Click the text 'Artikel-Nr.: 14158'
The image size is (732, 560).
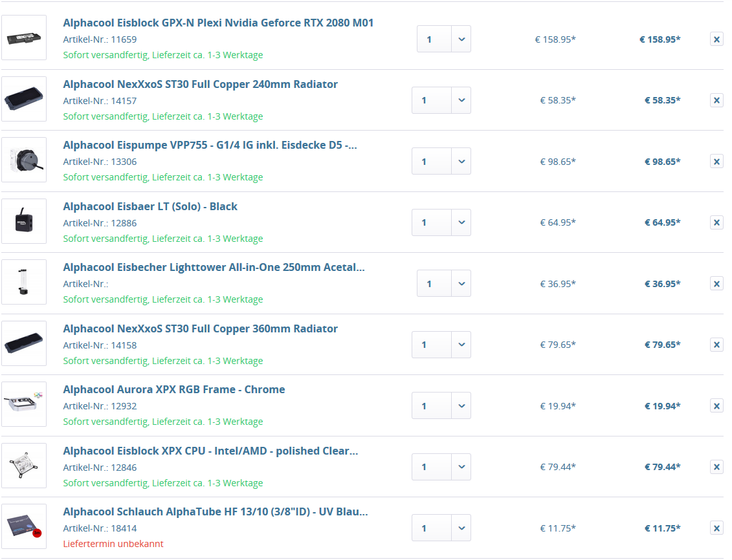point(100,345)
